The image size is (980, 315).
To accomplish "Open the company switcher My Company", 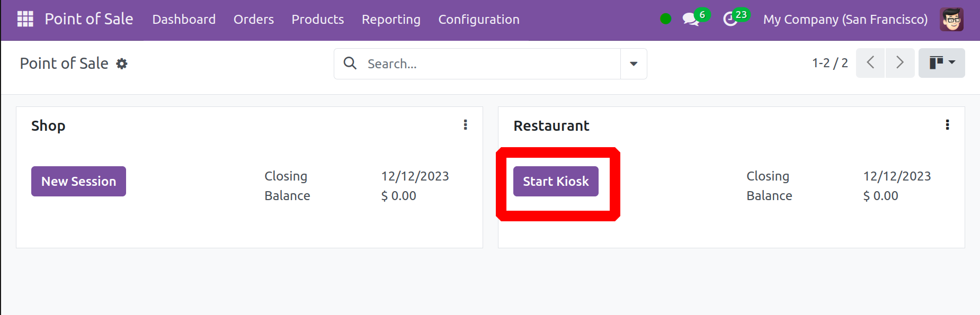I will coord(845,20).
